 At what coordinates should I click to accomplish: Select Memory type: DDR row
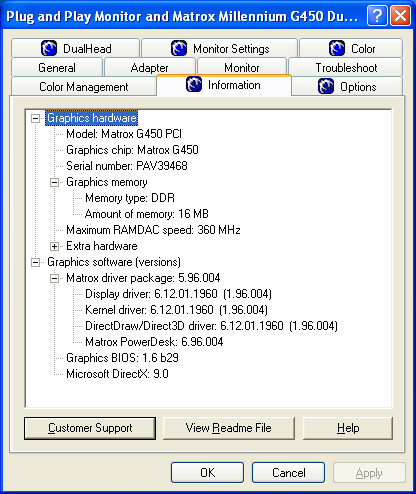coord(130,198)
